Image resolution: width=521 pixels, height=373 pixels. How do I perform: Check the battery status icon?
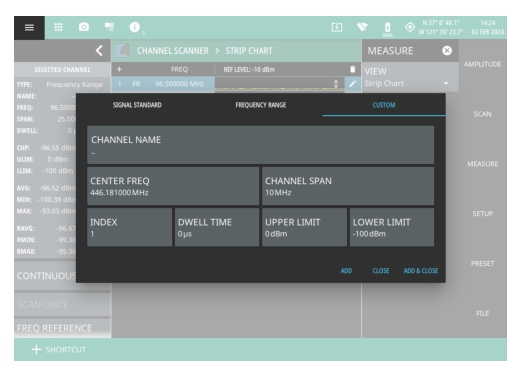[387, 27]
